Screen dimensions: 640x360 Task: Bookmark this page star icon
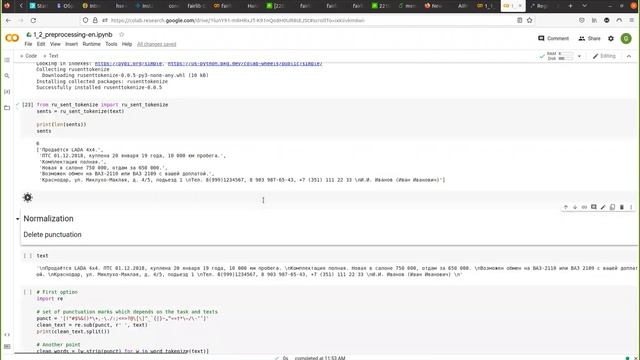(529, 20)
